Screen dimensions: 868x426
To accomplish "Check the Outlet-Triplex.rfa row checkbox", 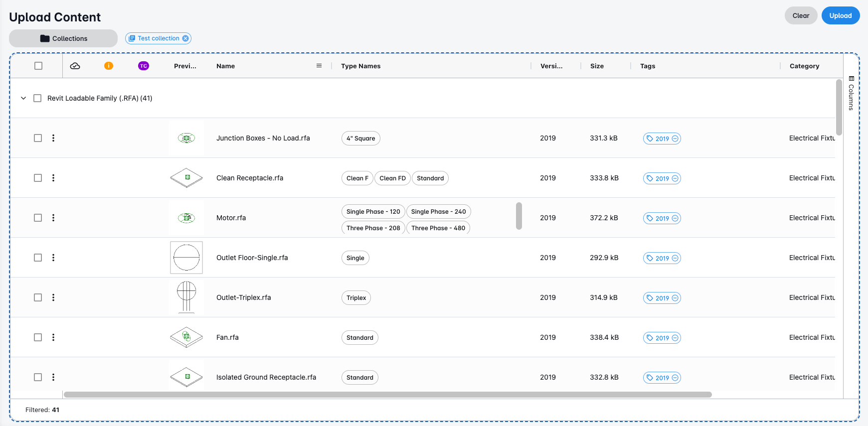I will [x=38, y=297].
